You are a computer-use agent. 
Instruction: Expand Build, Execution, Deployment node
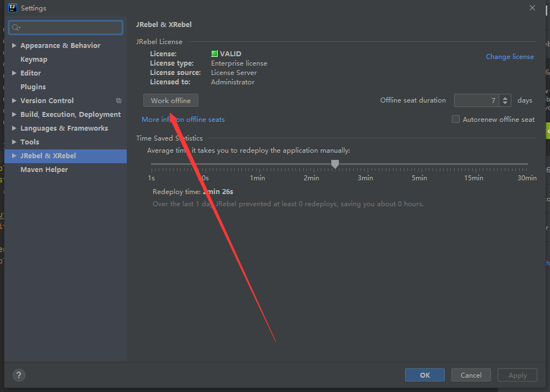point(14,115)
